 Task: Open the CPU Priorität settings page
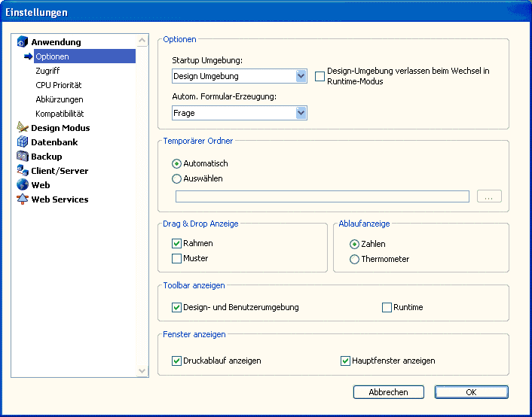pyautogui.click(x=58, y=85)
